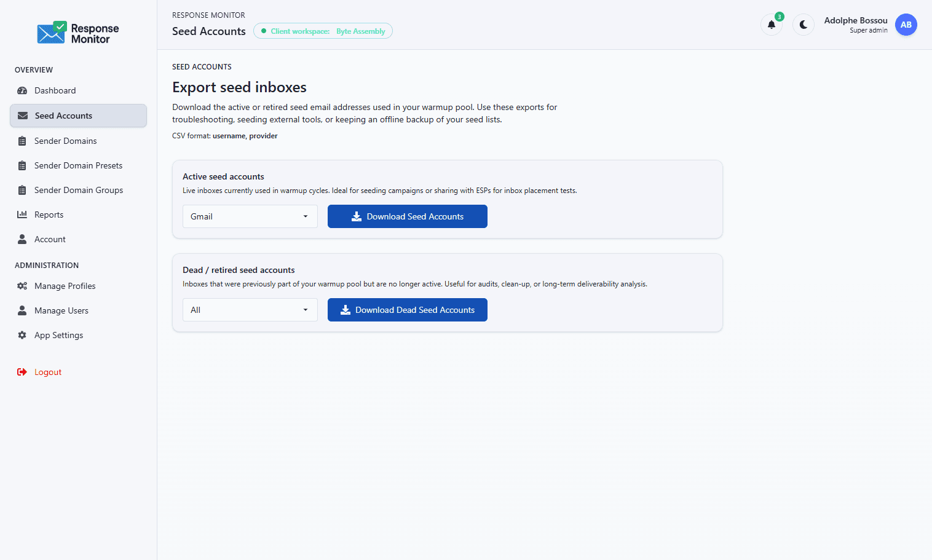Open the notifications bell
Screen dimensions: 932x560
(x=772, y=25)
